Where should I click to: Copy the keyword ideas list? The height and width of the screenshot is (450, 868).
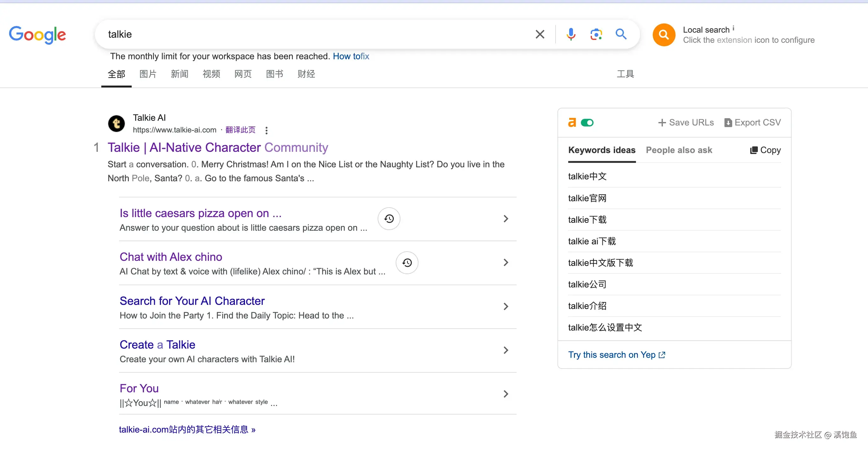[x=765, y=150]
